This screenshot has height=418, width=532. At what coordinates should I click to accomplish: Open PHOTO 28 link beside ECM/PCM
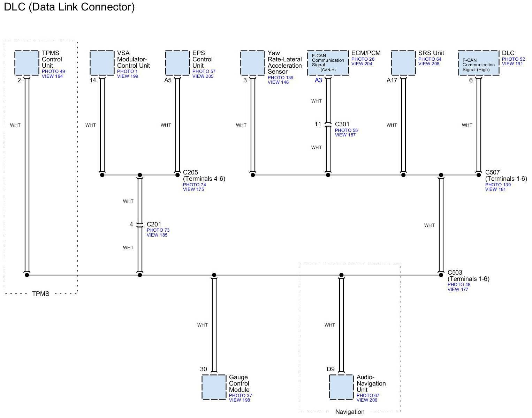click(x=363, y=59)
